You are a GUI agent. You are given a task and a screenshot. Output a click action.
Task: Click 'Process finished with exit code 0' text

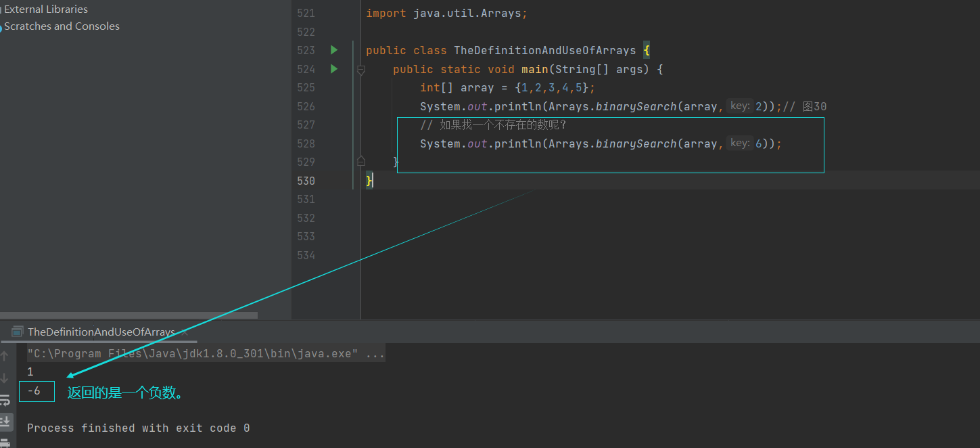pos(139,428)
